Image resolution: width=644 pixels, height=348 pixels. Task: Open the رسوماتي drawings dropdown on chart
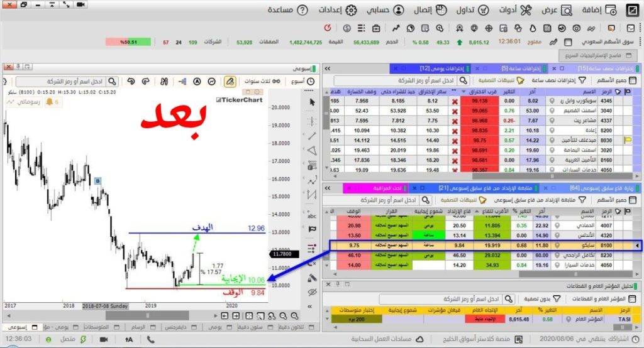click(x=25, y=102)
